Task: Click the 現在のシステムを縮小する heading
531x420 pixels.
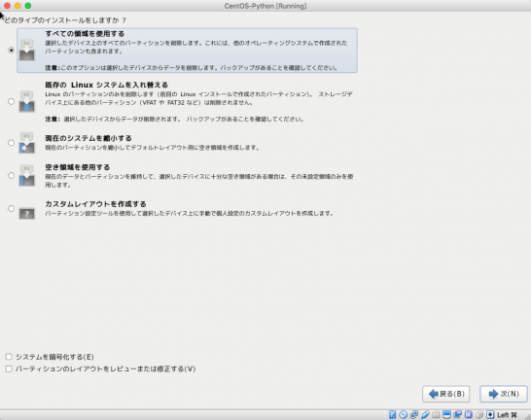Action: (88, 138)
